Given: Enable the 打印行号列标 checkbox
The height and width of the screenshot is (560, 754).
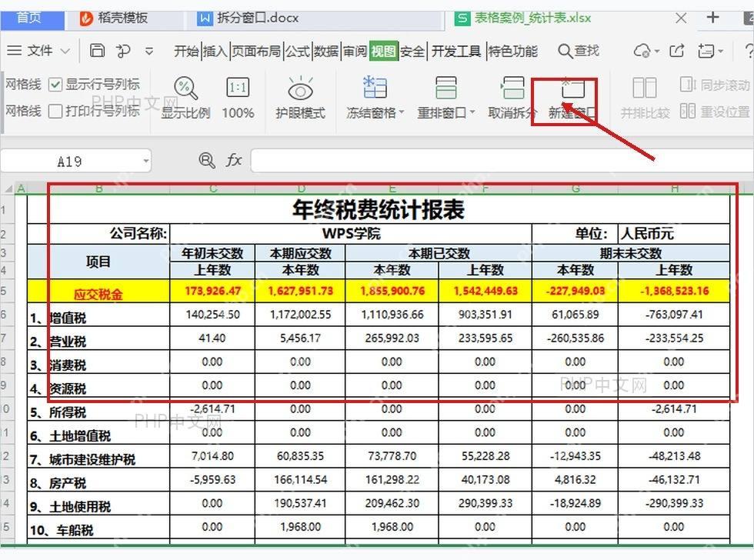Looking at the screenshot, I should (55, 111).
